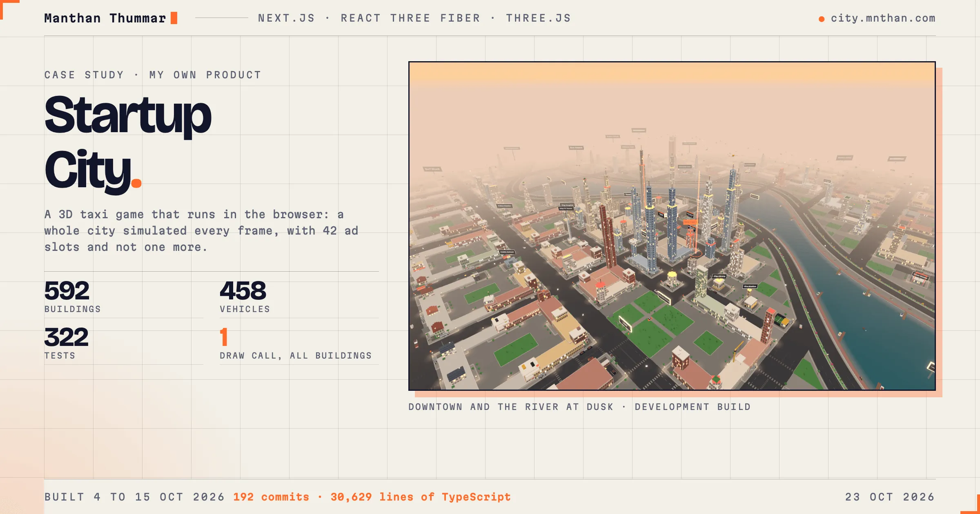Click the orange cursor block beside the name

click(x=174, y=18)
